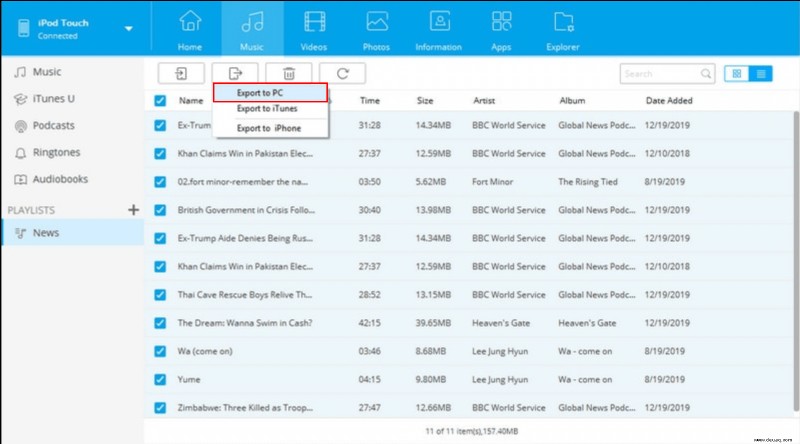
Task: Choose Export to iPhone
Action: [x=270, y=128]
